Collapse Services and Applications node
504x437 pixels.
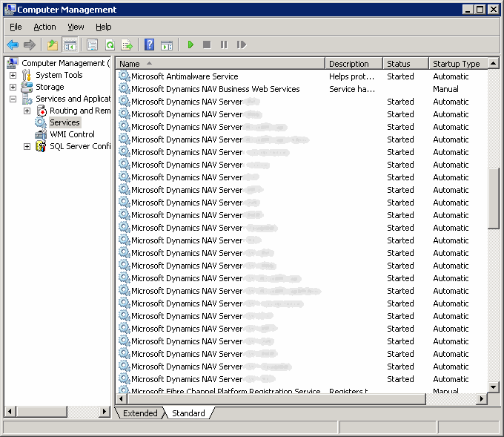pyautogui.click(x=13, y=99)
